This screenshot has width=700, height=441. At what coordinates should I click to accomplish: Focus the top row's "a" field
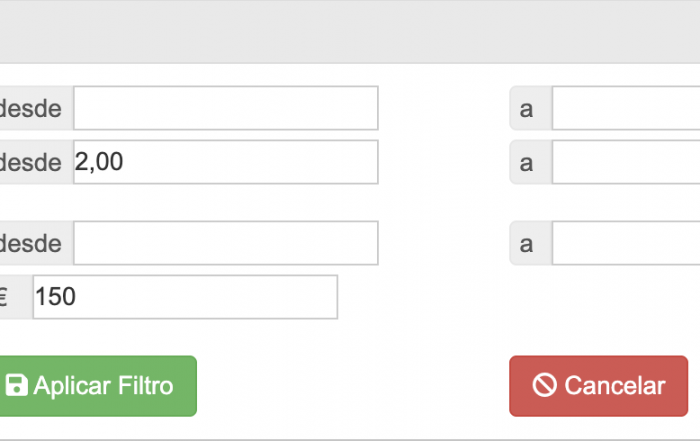[625, 108]
